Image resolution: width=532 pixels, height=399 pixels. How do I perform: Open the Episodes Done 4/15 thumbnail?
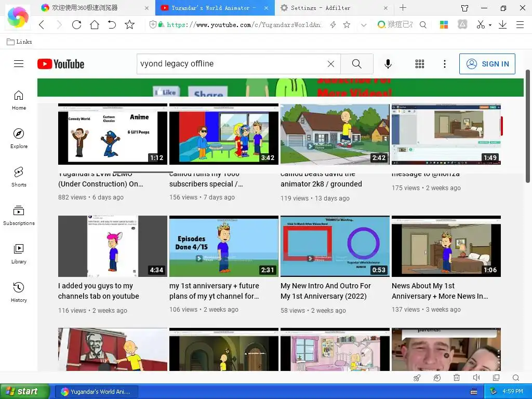(x=224, y=246)
